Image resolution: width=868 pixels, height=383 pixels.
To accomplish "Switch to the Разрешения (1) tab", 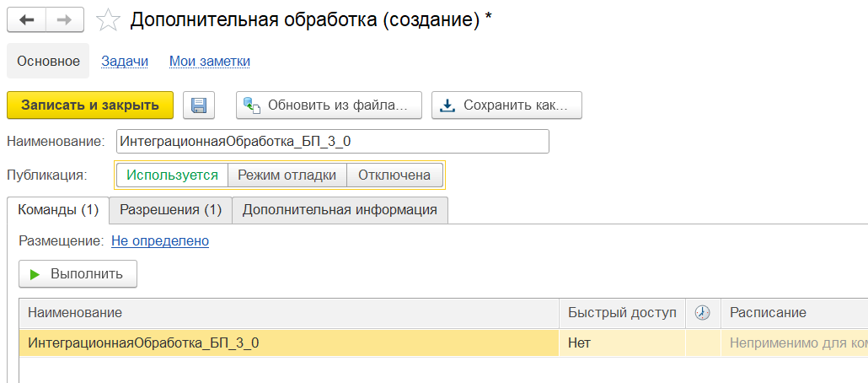I will coord(170,210).
